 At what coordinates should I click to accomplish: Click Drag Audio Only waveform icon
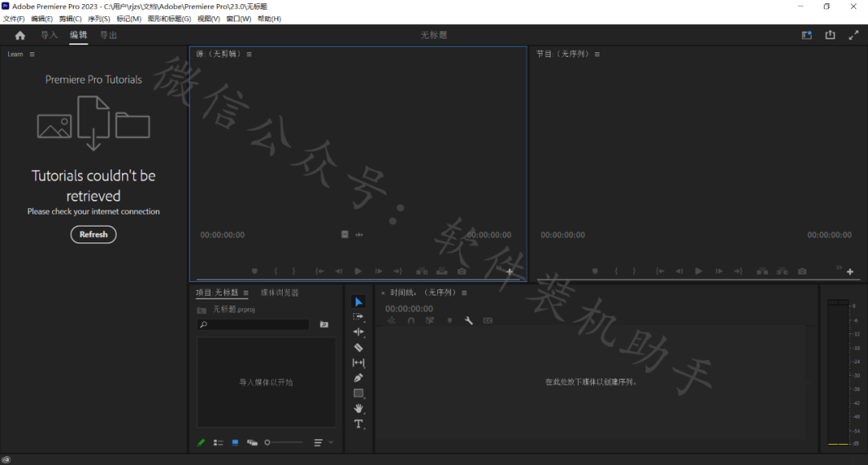tap(359, 235)
